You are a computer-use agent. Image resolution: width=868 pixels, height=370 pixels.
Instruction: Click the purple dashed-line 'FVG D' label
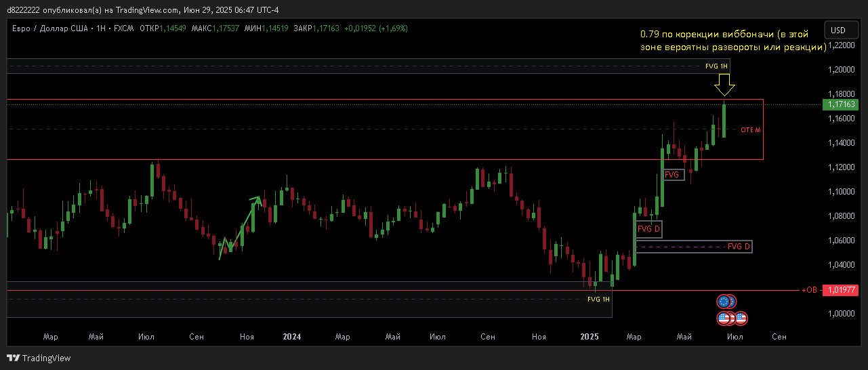[x=739, y=247]
